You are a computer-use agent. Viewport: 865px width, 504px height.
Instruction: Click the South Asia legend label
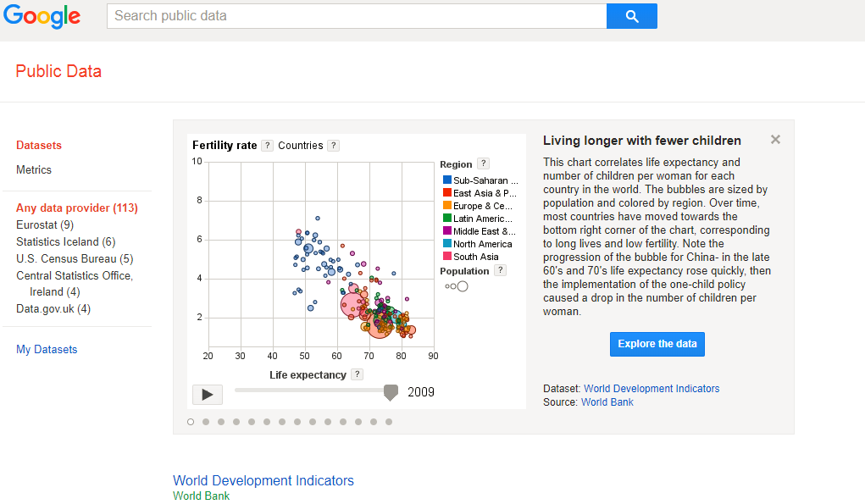(x=475, y=257)
